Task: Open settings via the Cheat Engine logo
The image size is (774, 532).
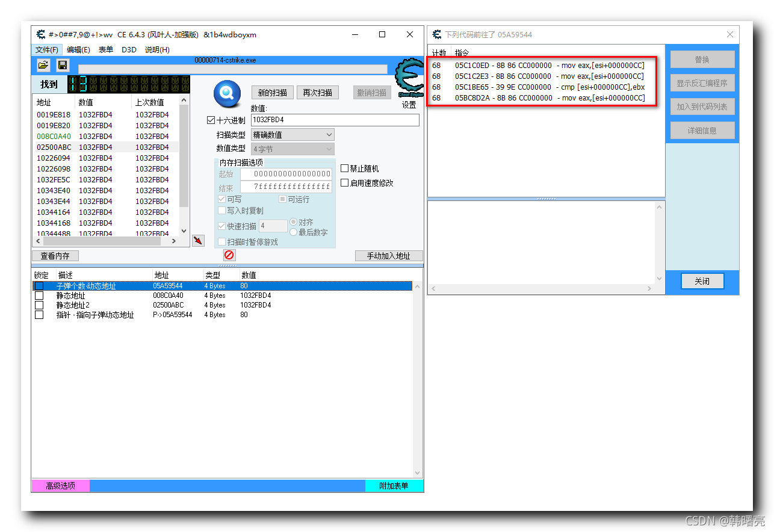Action: [x=409, y=76]
